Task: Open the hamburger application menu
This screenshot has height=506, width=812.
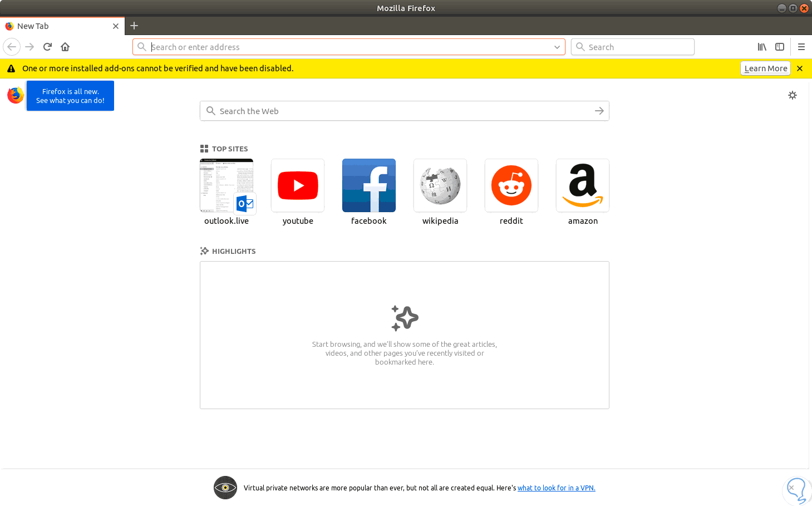Action: (801, 47)
